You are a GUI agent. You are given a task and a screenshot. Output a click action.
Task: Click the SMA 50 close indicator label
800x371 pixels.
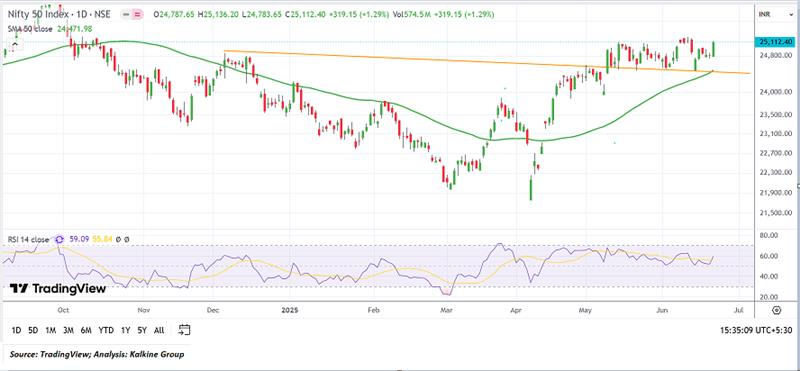(30, 29)
